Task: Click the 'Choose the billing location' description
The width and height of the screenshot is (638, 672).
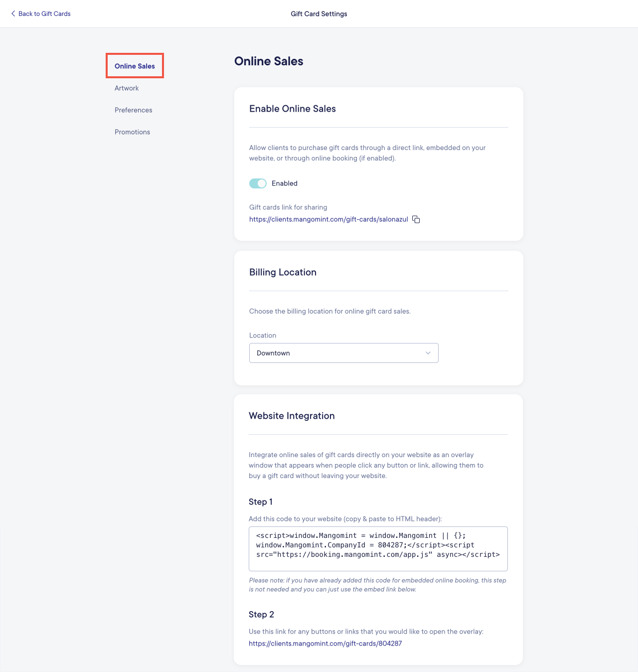Action: pyautogui.click(x=330, y=311)
